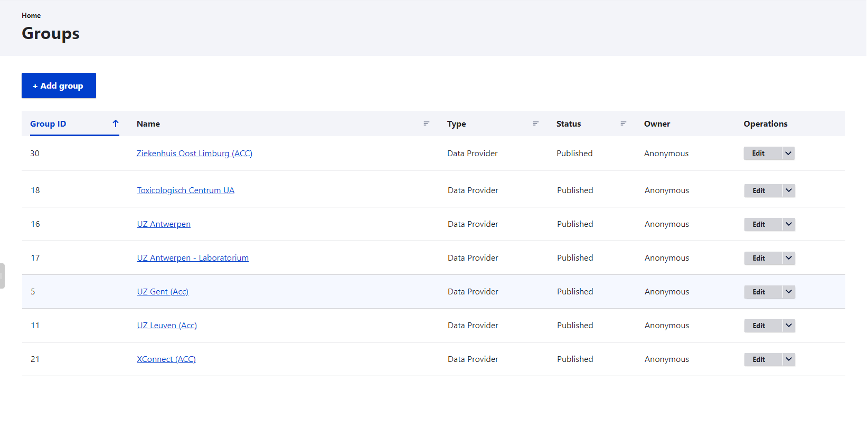Open operations dropdown for XConnect (ACC)
Viewport: 868px width, 430px height.
[789, 359]
